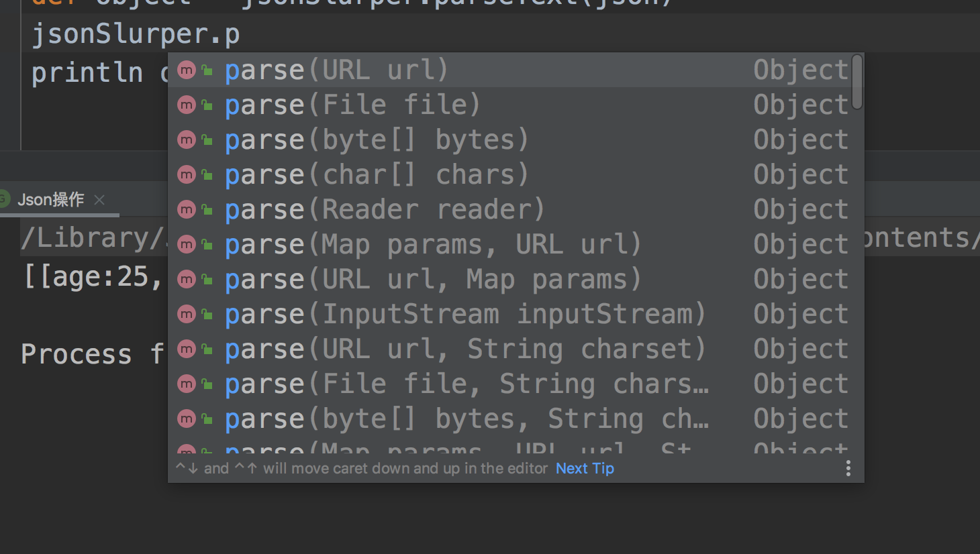Viewport: 980px width, 554px height.
Task: Click method icon of parse(InputStream inputStream)
Action: [187, 314]
